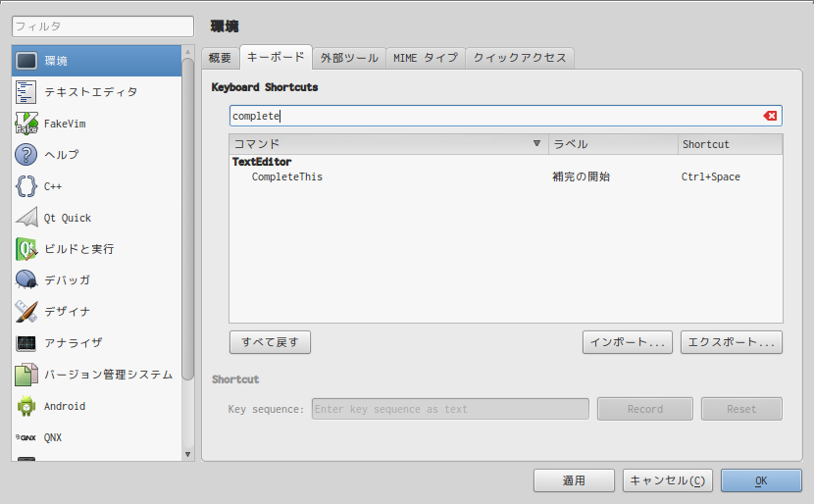The image size is (814, 504).
Task: Click the インポート... button
Action: [628, 342]
